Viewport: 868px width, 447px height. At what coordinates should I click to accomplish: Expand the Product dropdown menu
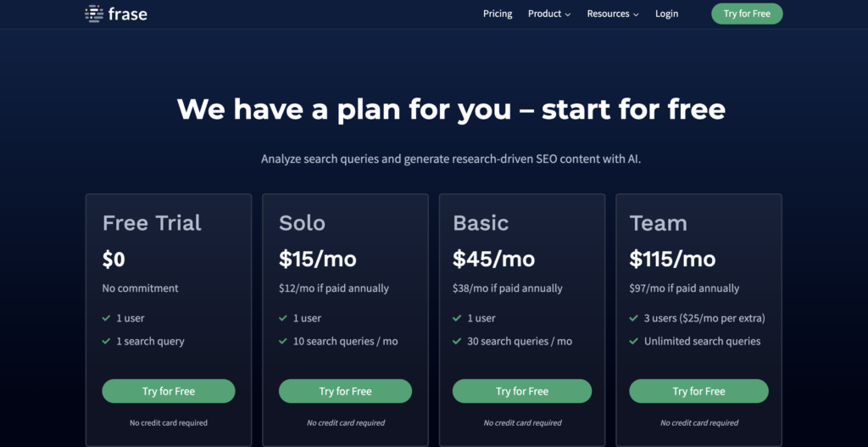548,14
